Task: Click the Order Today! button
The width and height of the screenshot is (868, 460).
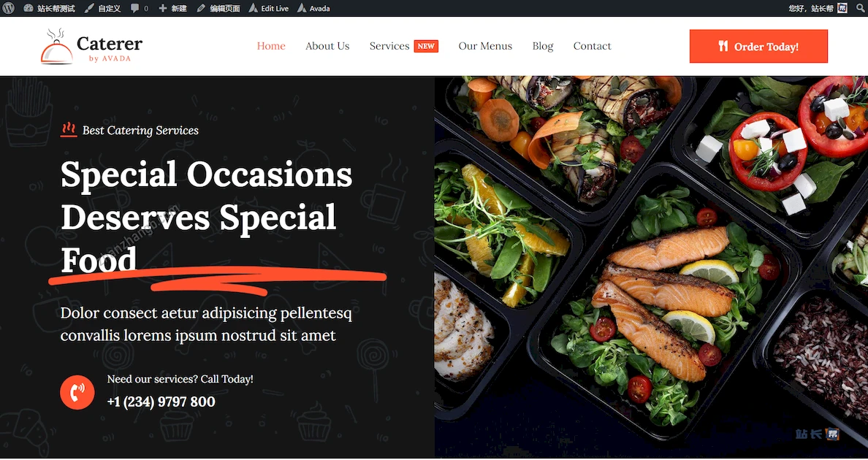Action: point(758,47)
